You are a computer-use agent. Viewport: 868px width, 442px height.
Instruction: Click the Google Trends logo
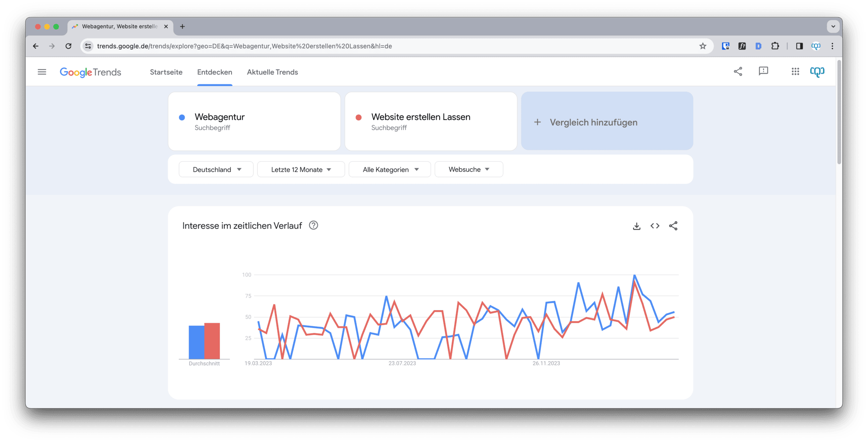pyautogui.click(x=90, y=72)
